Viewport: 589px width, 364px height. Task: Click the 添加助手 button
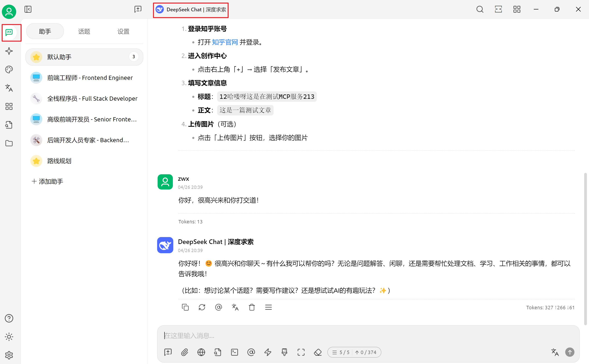47,181
